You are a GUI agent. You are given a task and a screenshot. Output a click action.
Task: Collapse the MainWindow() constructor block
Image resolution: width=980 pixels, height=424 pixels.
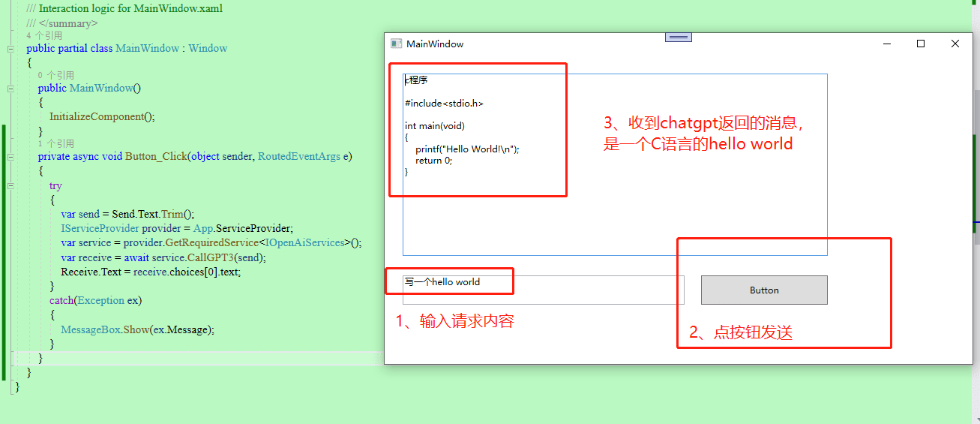point(10,89)
